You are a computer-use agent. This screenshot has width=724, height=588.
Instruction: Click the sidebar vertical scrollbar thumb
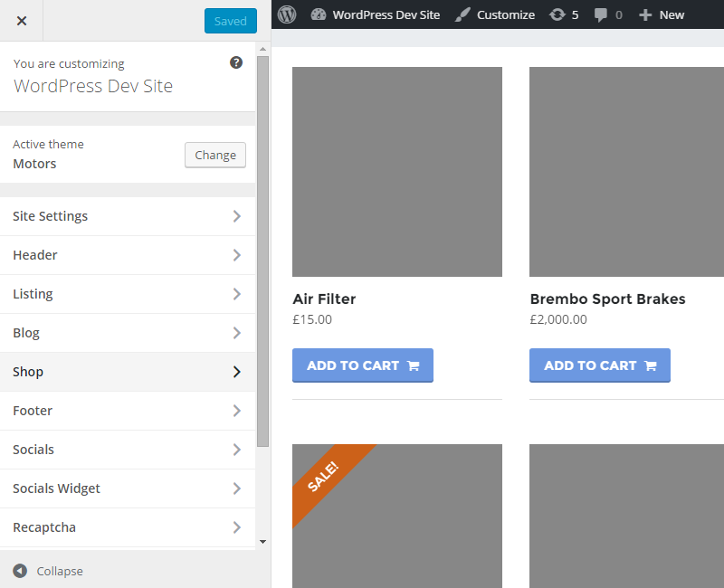(262, 251)
